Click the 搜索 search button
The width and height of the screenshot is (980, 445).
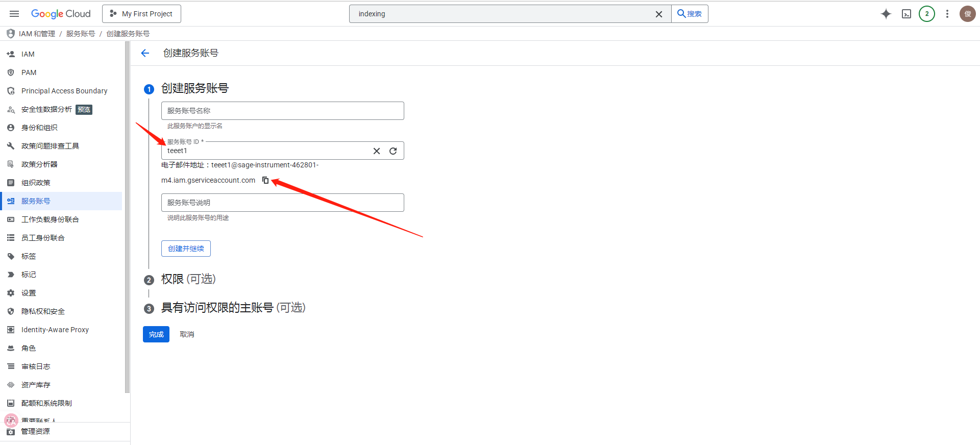click(x=690, y=14)
